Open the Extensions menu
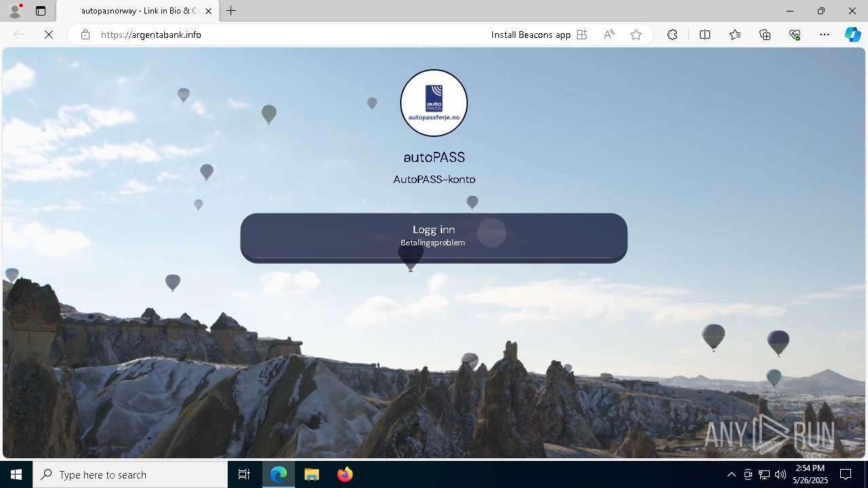The width and height of the screenshot is (868, 488). 672,35
